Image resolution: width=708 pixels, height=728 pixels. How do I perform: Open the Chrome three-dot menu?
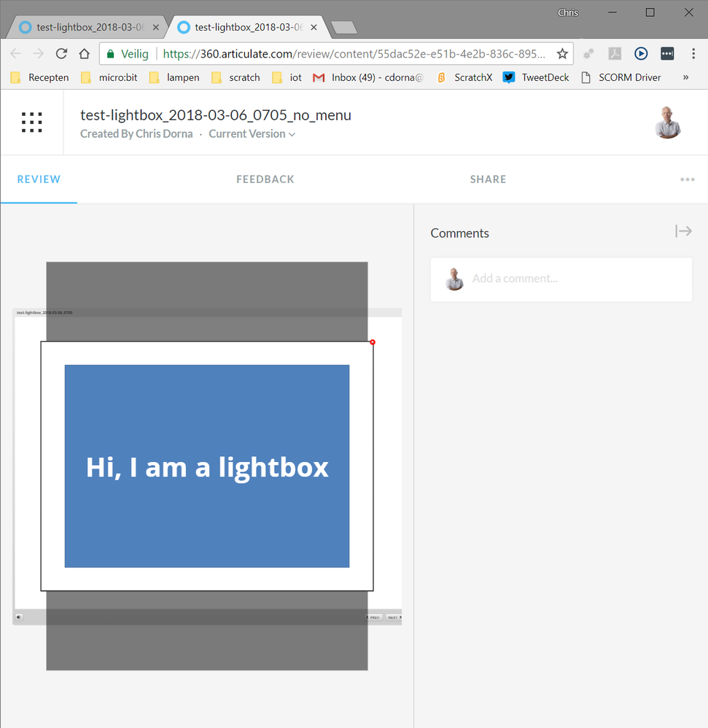693,54
